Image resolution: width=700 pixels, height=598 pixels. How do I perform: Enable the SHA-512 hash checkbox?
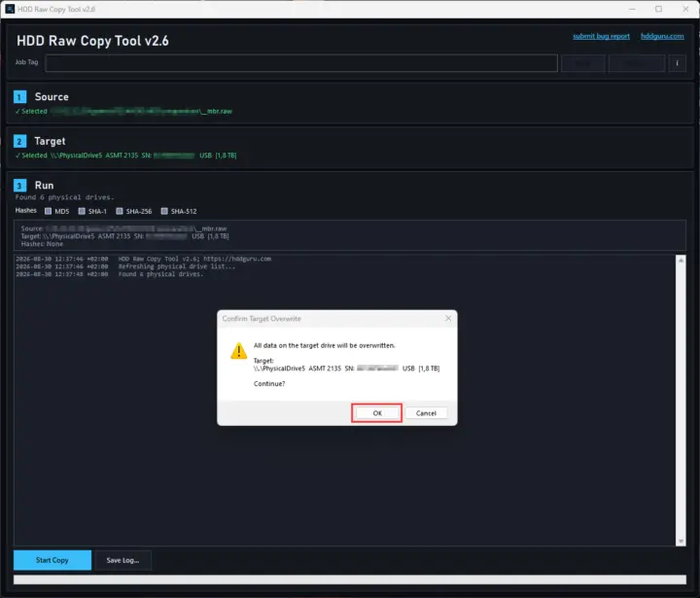[x=164, y=211]
